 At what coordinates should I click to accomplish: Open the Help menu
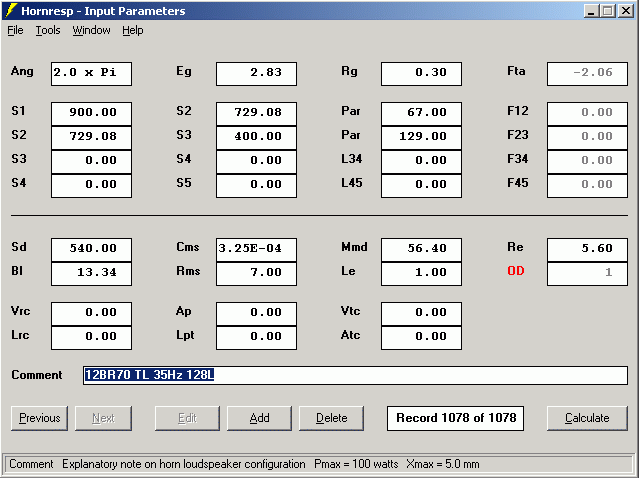point(132,31)
